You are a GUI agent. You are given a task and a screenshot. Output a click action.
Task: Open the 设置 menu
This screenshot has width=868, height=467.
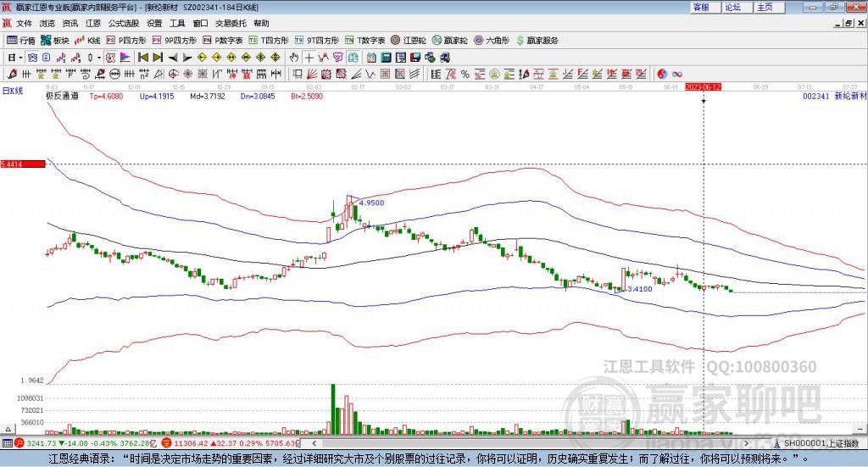click(154, 23)
